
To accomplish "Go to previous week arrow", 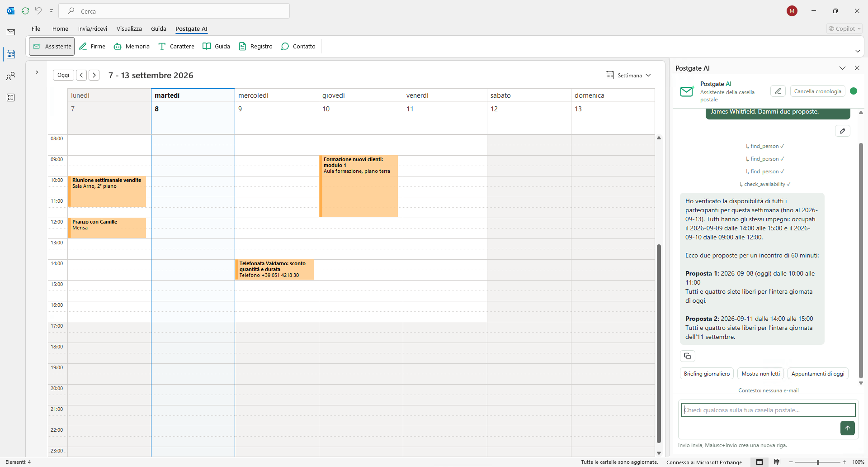I will [x=81, y=75].
